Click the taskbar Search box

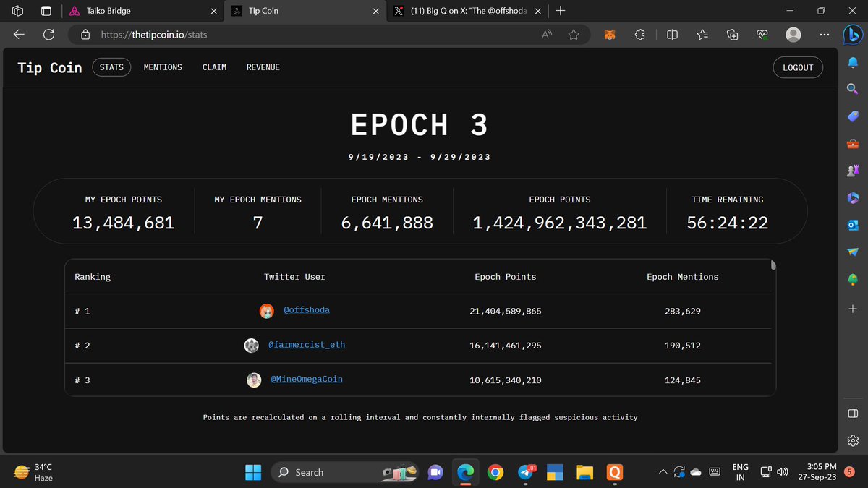pyautogui.click(x=345, y=473)
